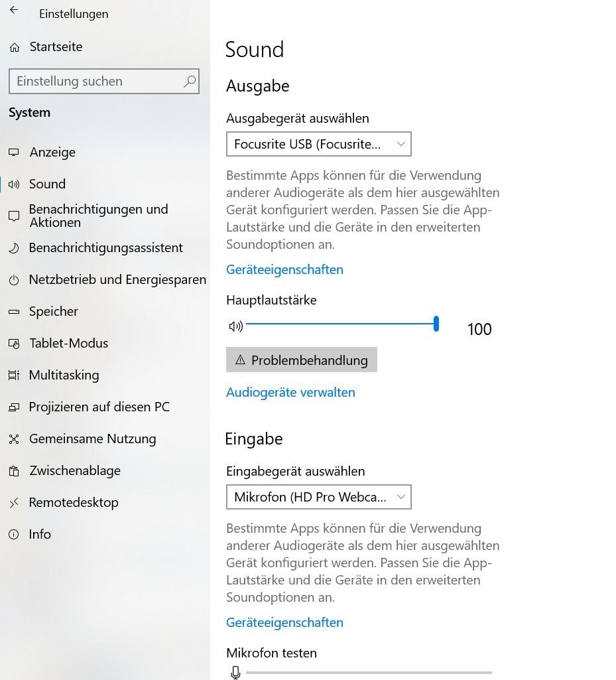Click the microphone test icon
The width and height of the screenshot is (616, 680).
[x=235, y=673]
